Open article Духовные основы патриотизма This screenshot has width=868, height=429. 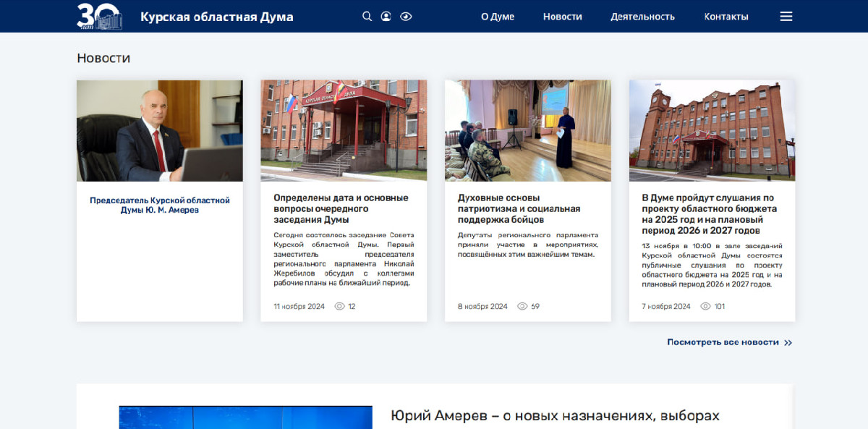click(x=519, y=208)
